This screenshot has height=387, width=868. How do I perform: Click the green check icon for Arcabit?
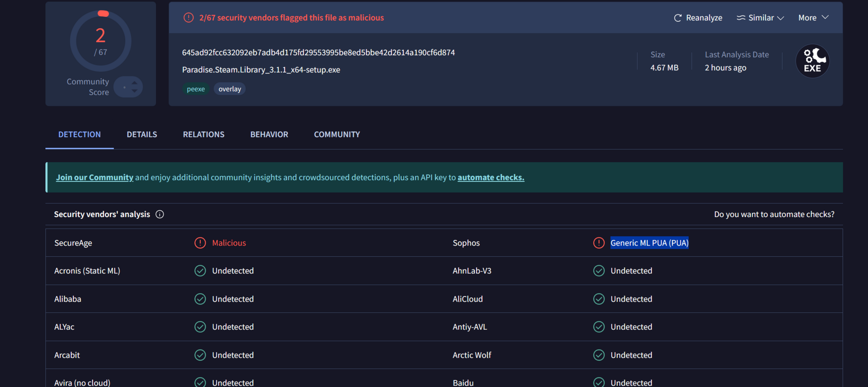pyautogui.click(x=200, y=355)
